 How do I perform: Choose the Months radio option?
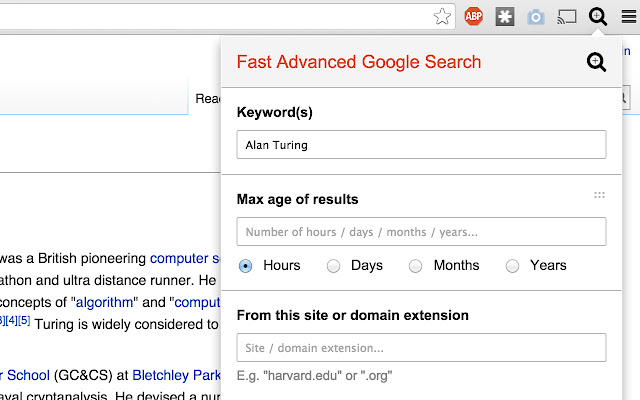pos(416,266)
